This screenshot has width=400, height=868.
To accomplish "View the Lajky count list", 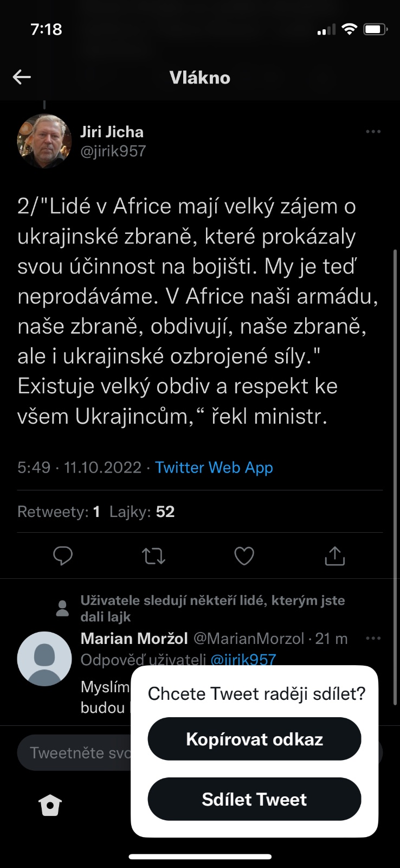I will (142, 512).
